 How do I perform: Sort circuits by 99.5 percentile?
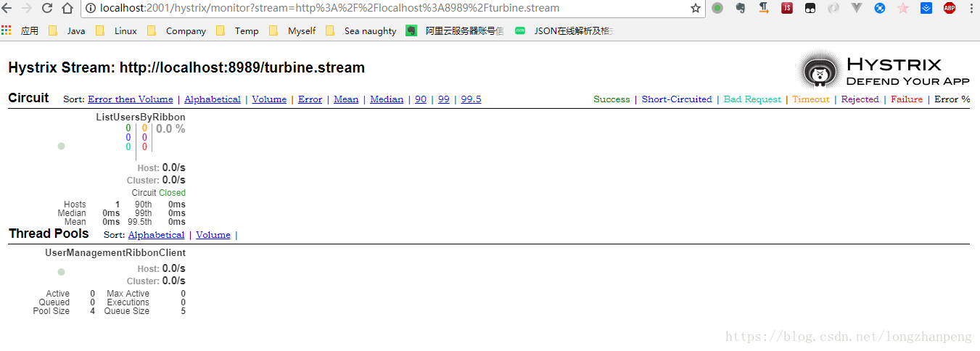coord(471,99)
